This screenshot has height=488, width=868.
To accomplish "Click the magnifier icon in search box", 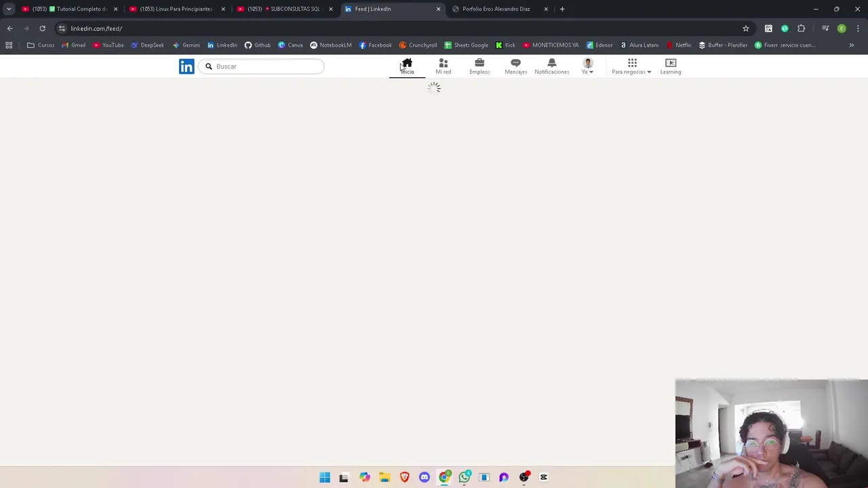I will coord(209,66).
